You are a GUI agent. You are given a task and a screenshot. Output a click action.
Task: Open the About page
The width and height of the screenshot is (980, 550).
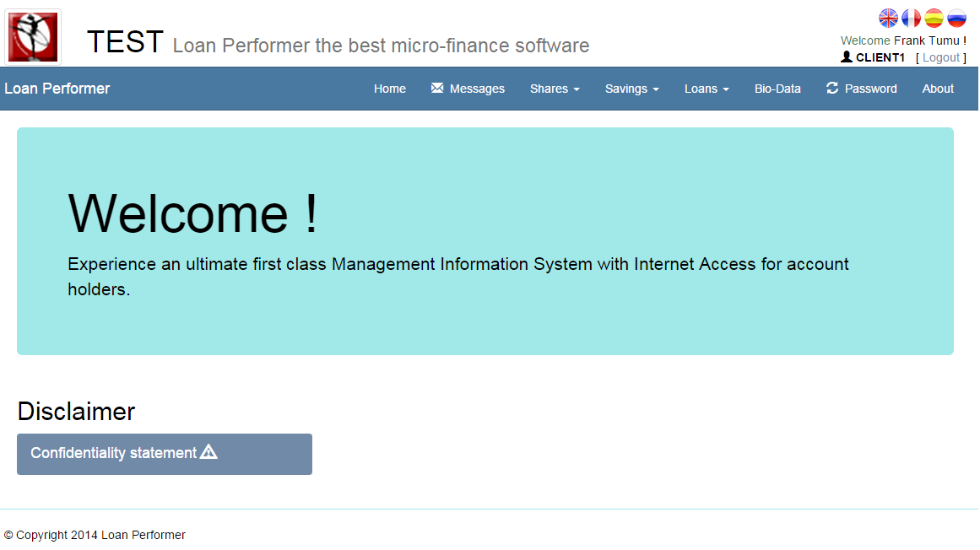tap(938, 89)
